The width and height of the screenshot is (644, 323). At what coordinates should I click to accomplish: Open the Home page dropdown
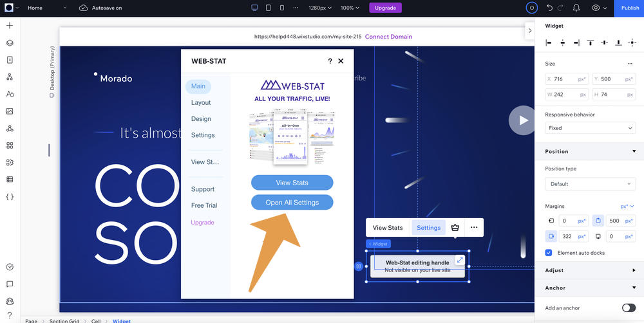coord(46,8)
